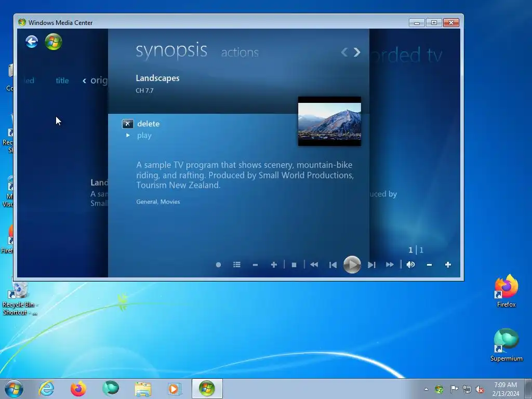This screenshot has width=532, height=399.
Task: Open Windows Explorer folder in taskbar
Action: click(143, 389)
